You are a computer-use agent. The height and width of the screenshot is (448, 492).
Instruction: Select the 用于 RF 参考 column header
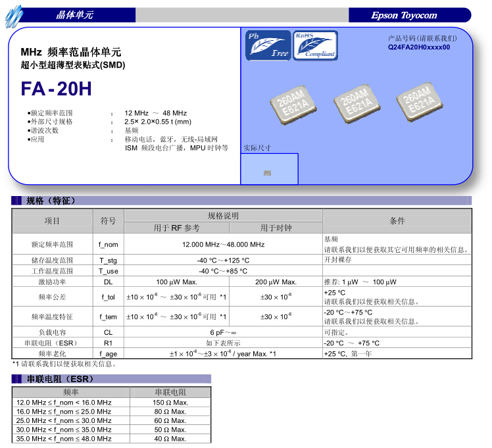[176, 228]
